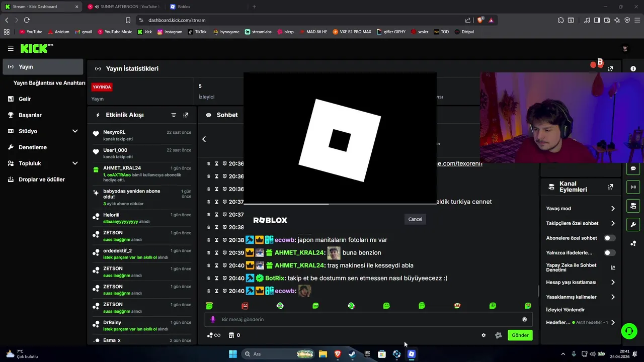Open Steam from the taskbar
Image resolution: width=644 pixels, height=362 pixels.
click(352, 354)
